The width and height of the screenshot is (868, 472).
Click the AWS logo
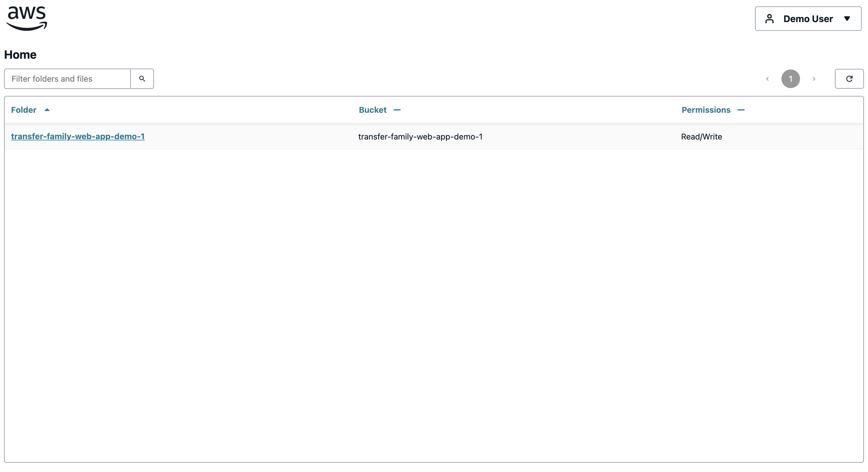[27, 19]
